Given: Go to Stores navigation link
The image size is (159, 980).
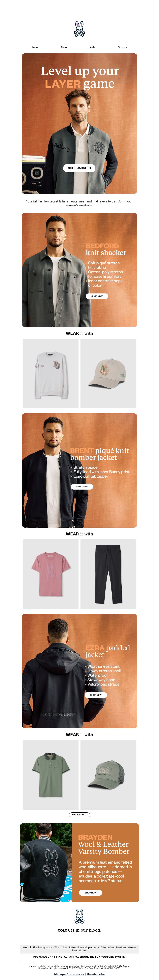Looking at the screenshot, I should (122, 47).
